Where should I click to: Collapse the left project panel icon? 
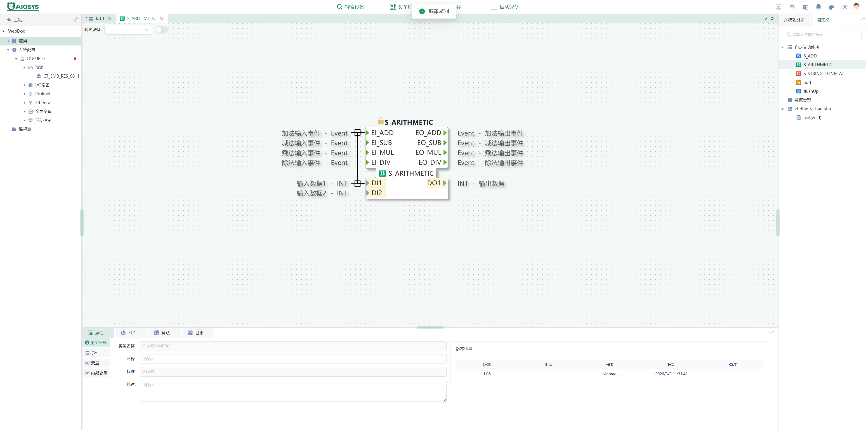[x=76, y=19]
